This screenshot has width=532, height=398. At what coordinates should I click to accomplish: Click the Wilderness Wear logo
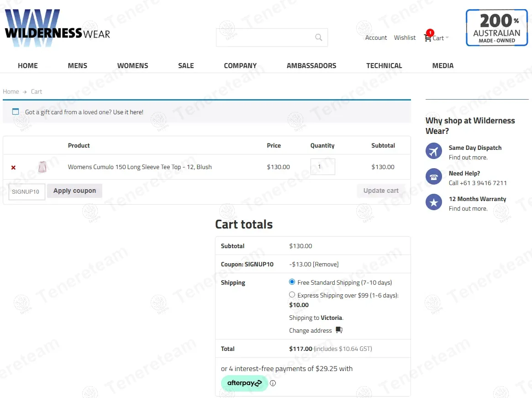pyautogui.click(x=57, y=28)
